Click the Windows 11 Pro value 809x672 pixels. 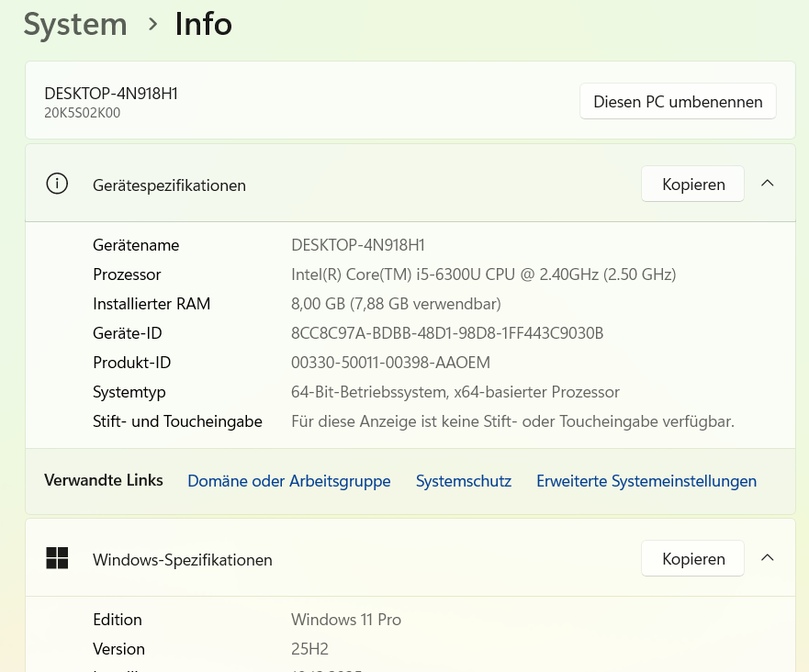(x=345, y=620)
